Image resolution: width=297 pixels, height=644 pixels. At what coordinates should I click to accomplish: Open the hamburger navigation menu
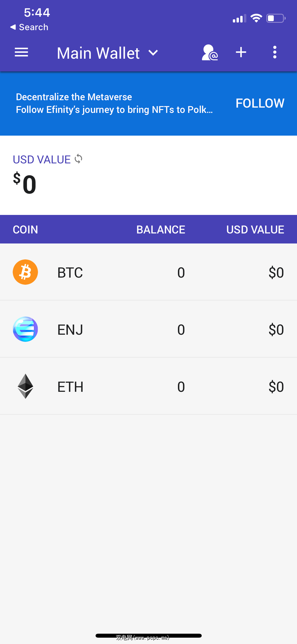[21, 52]
